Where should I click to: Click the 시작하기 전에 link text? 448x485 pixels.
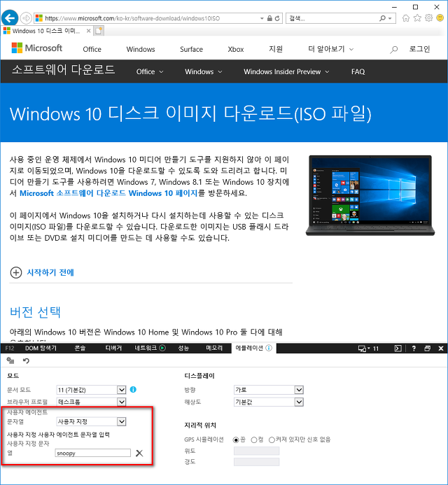pos(50,272)
